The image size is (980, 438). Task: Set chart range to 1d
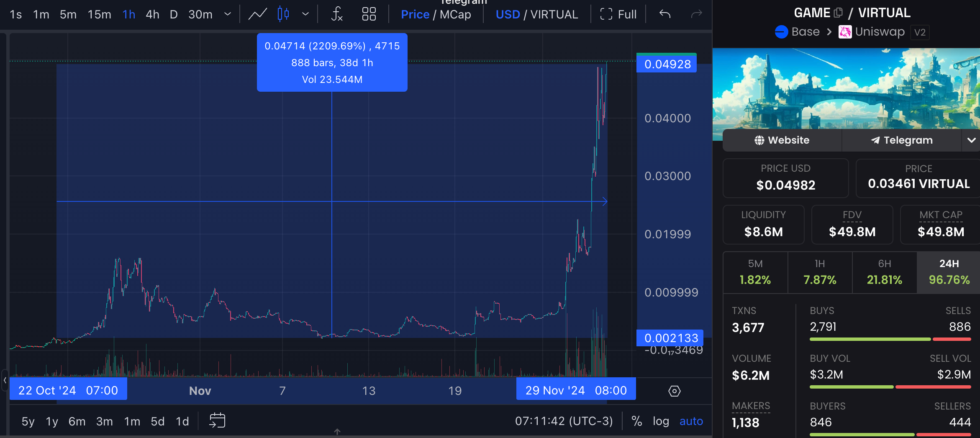[182, 421]
